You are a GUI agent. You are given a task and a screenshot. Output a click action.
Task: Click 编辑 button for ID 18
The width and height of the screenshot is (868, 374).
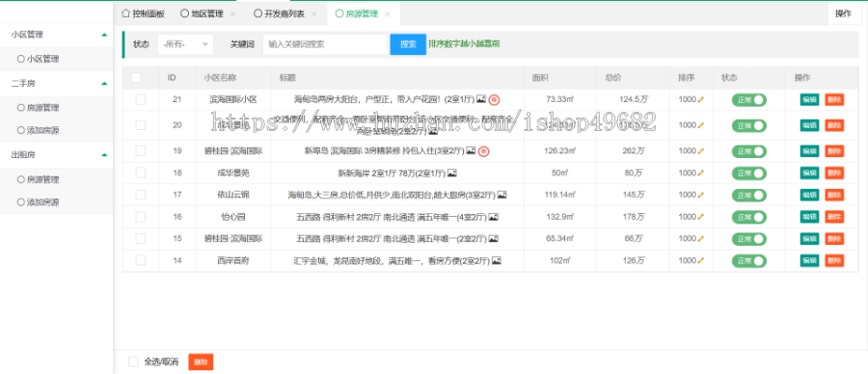809,174
